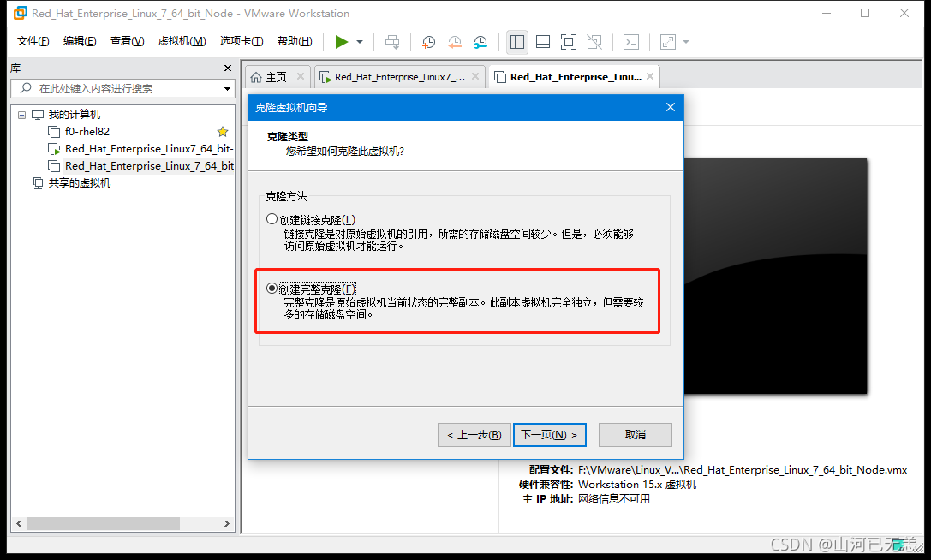The width and height of the screenshot is (931, 560).
Task: Click the favorite star next to f0-rhel82
Action: 223,132
